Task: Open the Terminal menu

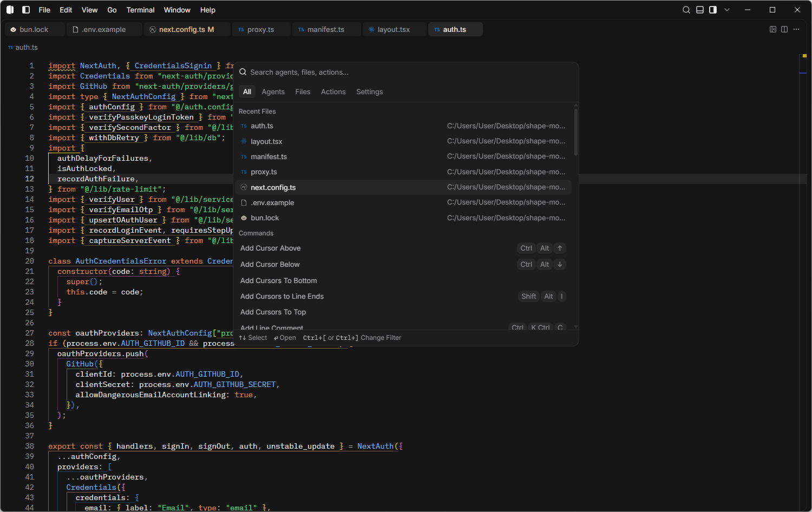Action: 140,10
